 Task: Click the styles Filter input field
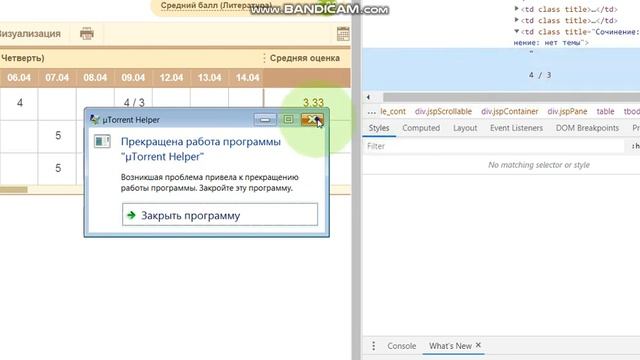pos(494,146)
